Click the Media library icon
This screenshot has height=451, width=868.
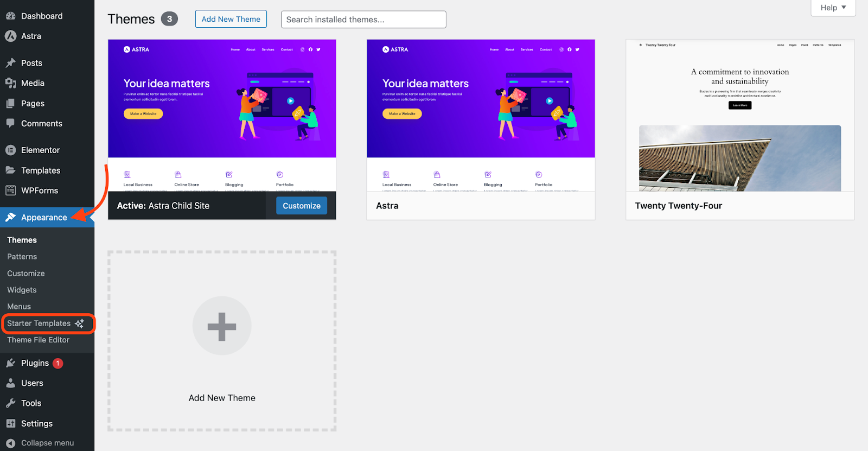coord(10,83)
